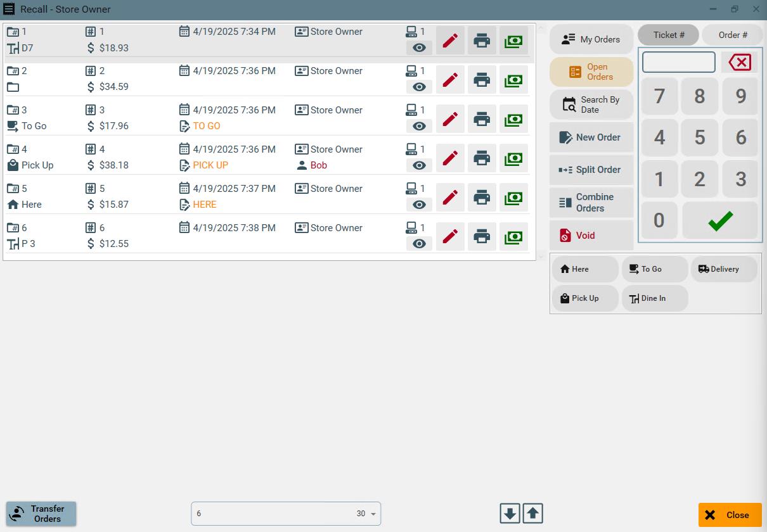Image resolution: width=767 pixels, height=532 pixels.
Task: Switch lookup to Ticket #
Action: pyautogui.click(x=668, y=35)
